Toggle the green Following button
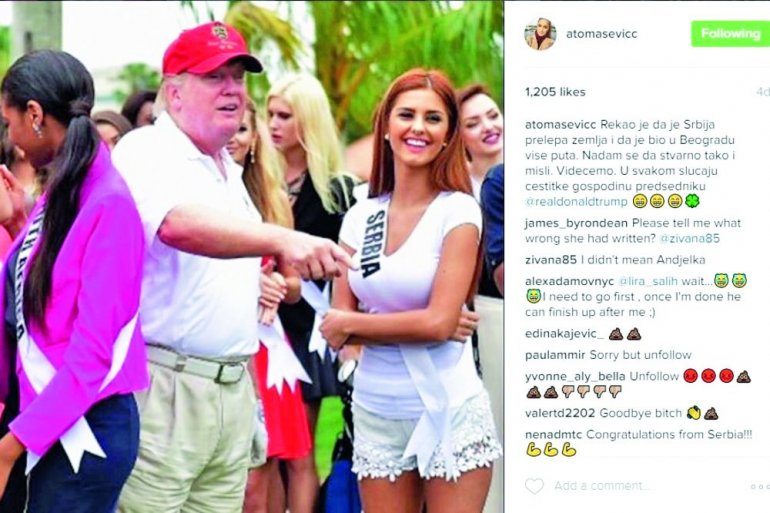Image resolution: width=770 pixels, height=513 pixels. tap(730, 34)
